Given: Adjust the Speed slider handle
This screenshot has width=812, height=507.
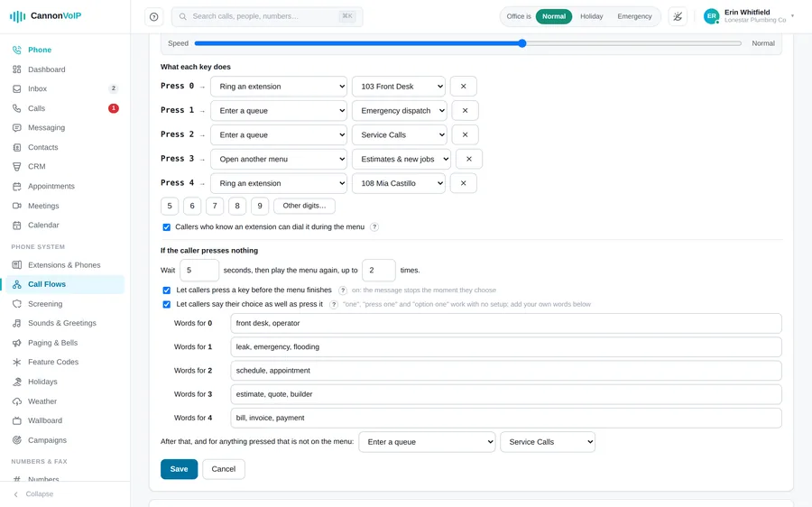Looking at the screenshot, I should pos(522,43).
